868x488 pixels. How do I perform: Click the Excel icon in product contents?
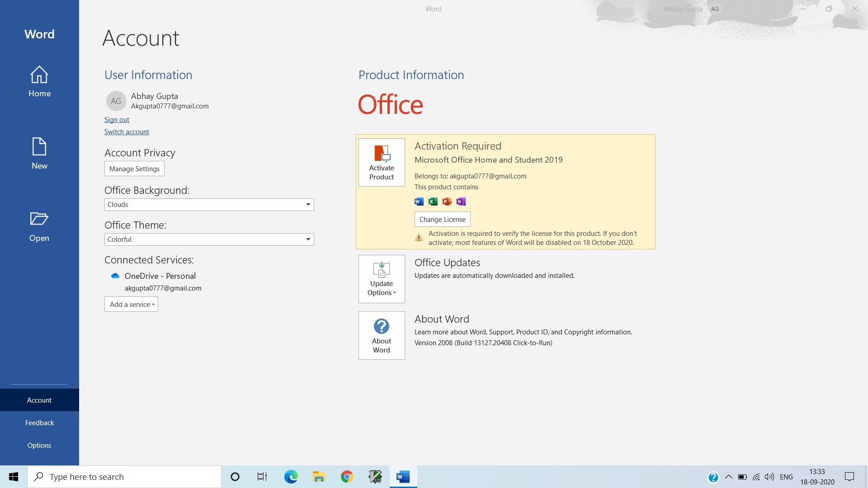(433, 202)
